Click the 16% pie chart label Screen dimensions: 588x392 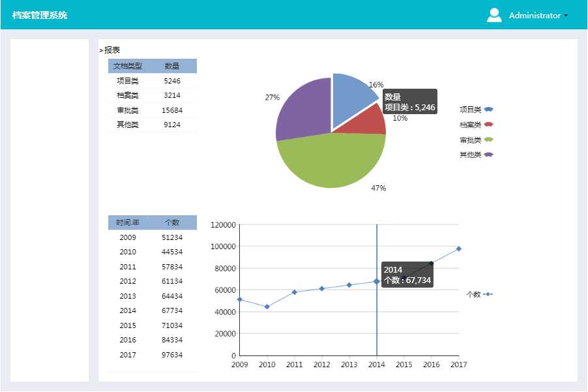point(376,84)
